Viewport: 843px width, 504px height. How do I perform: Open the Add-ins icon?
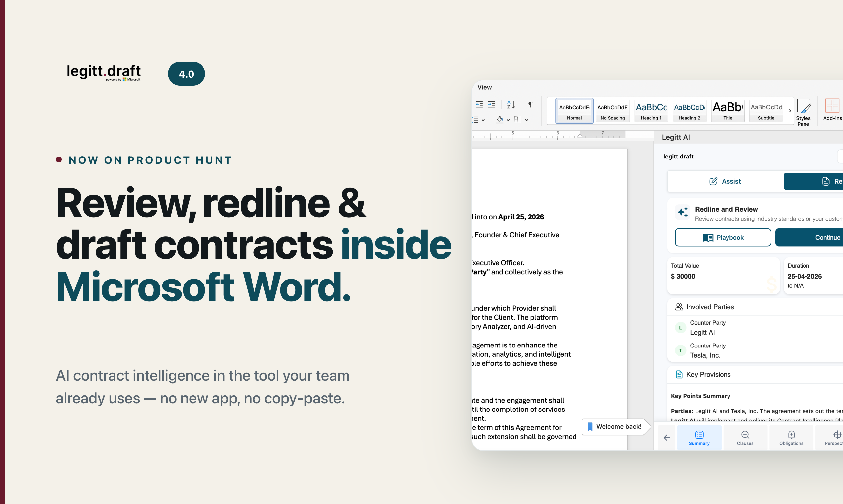(x=832, y=109)
